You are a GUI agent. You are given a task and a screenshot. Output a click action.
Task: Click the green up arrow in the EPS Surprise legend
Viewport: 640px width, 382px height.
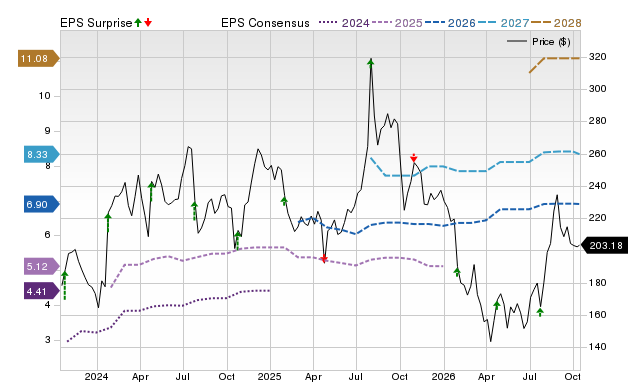(x=138, y=22)
